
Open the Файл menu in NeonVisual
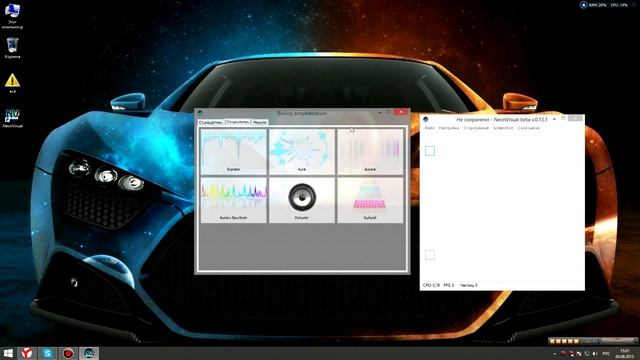click(429, 128)
